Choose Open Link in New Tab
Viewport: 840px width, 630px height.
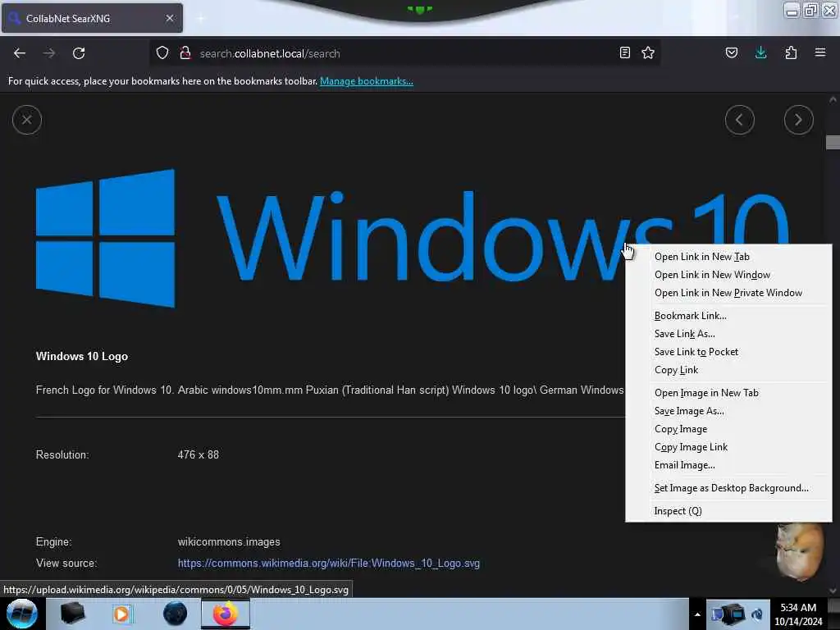[x=728, y=257]
